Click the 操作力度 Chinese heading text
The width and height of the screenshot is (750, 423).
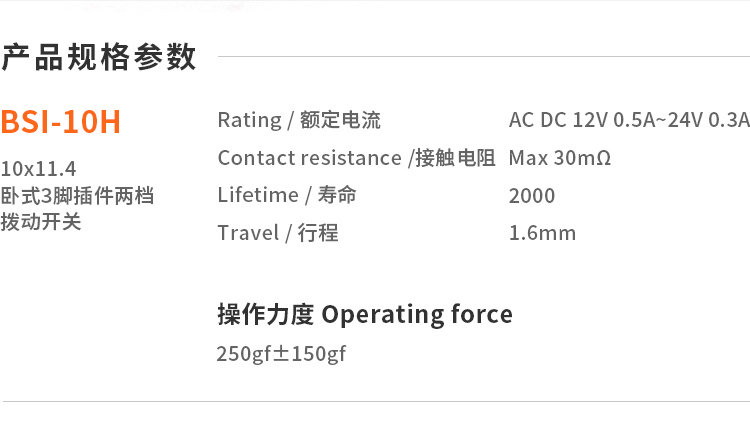(x=265, y=315)
